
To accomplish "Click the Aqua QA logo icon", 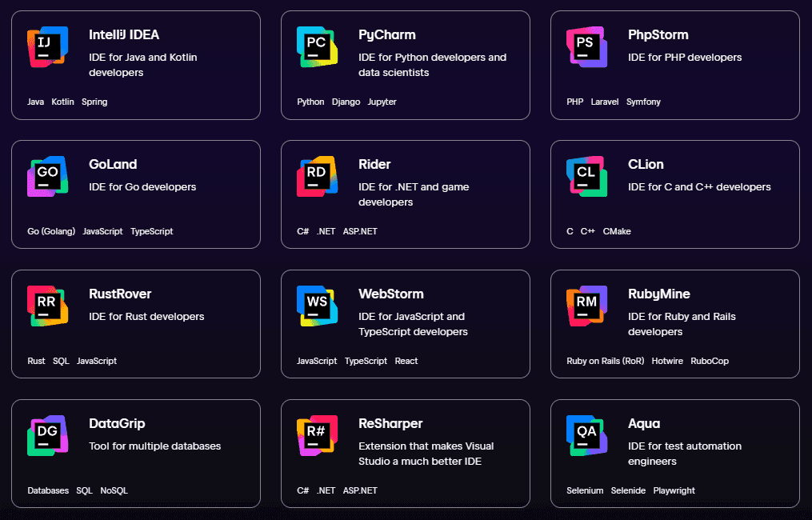I will click(587, 436).
